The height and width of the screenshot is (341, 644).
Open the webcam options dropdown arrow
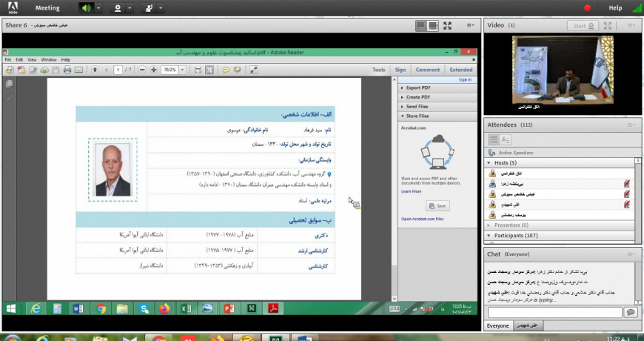130,8
